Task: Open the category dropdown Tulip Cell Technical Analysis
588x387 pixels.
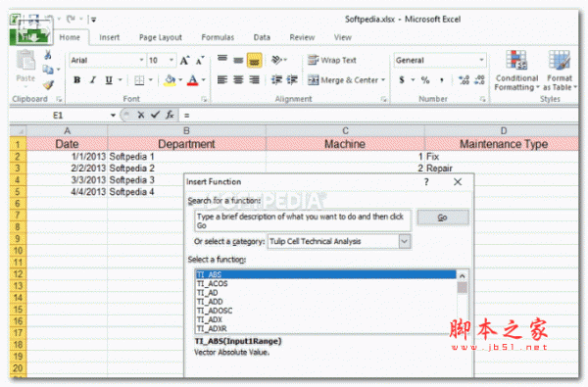Action: 404,241
